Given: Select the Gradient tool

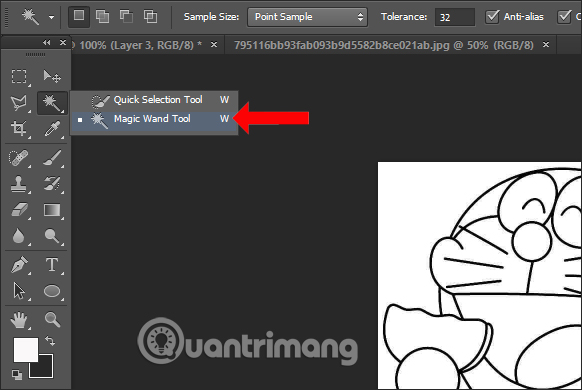Looking at the screenshot, I should tap(52, 210).
